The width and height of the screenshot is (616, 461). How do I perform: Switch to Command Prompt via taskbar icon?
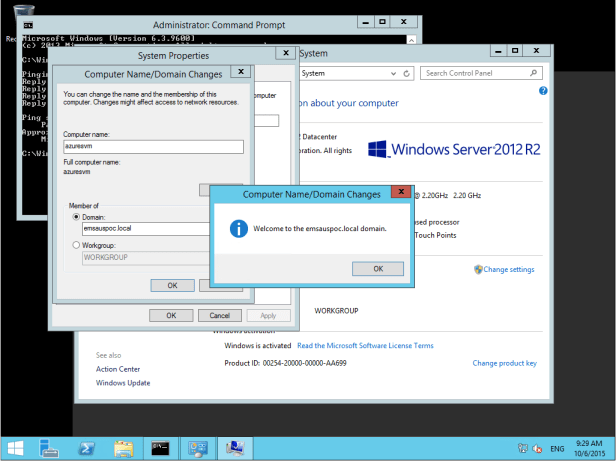point(160,448)
